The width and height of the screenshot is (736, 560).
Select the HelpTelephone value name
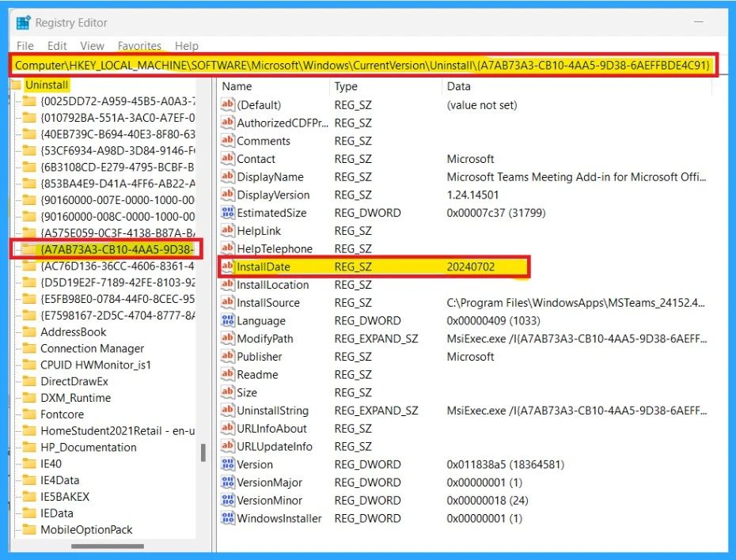275,248
